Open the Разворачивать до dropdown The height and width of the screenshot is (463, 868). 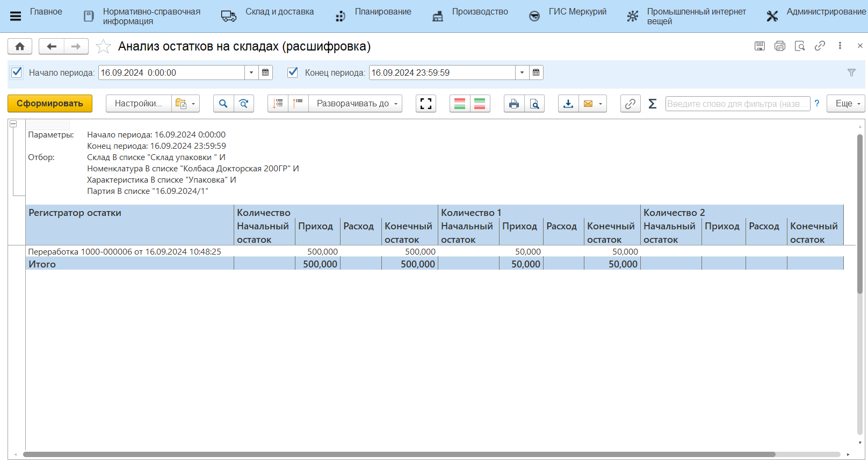[356, 104]
